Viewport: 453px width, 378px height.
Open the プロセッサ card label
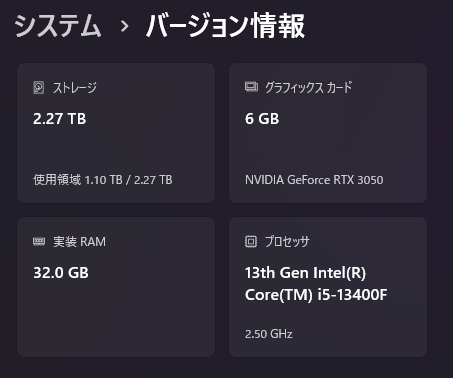[x=287, y=241]
